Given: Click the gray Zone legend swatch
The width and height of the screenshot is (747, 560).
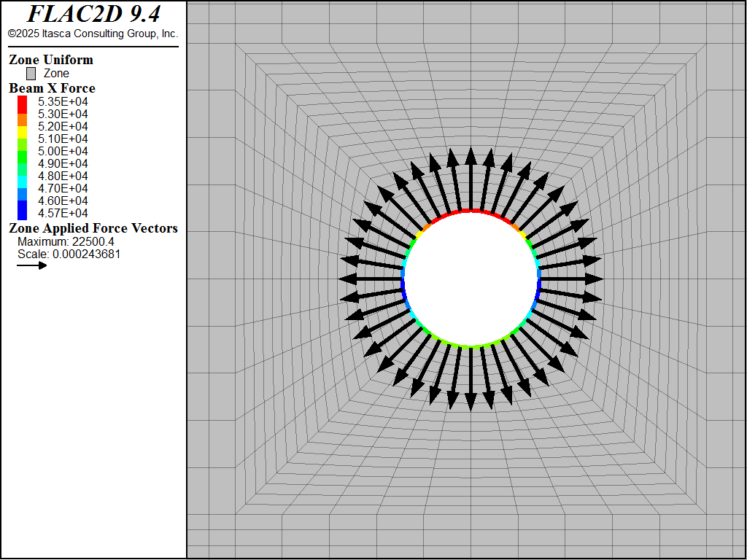Looking at the screenshot, I should tap(31, 74).
